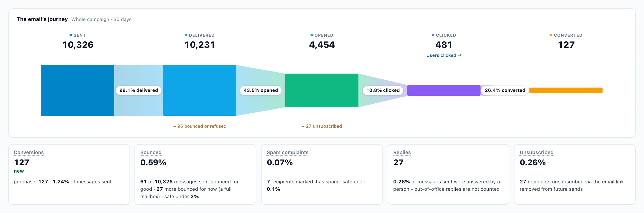Click the 481 clicked count
This screenshot has height=213, width=644.
444,45
